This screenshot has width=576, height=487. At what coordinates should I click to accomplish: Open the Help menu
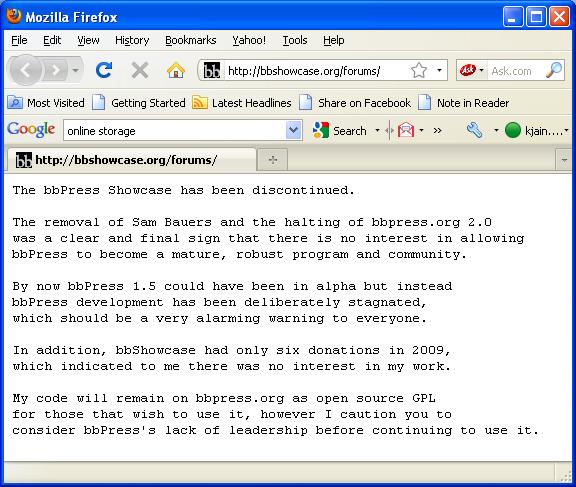[x=334, y=40]
